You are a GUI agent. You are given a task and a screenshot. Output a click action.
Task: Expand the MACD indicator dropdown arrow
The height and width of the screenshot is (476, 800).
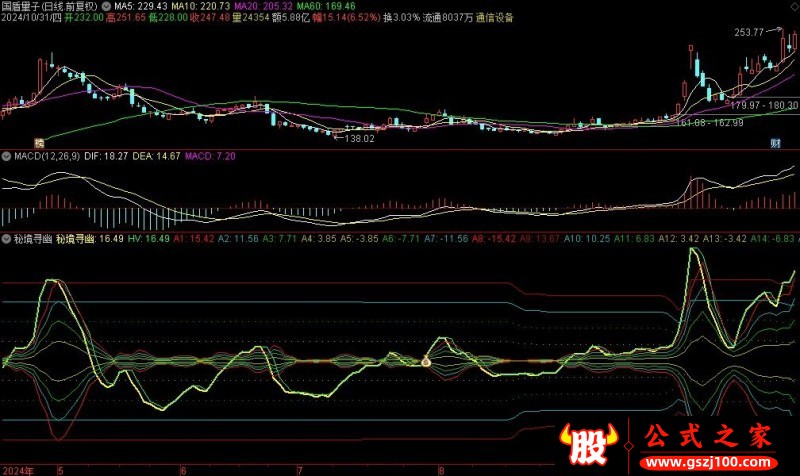coord(5,157)
